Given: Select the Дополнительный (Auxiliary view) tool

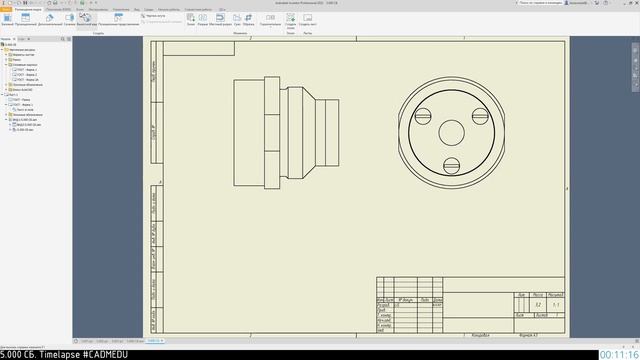Looking at the screenshot, I should point(50,19).
